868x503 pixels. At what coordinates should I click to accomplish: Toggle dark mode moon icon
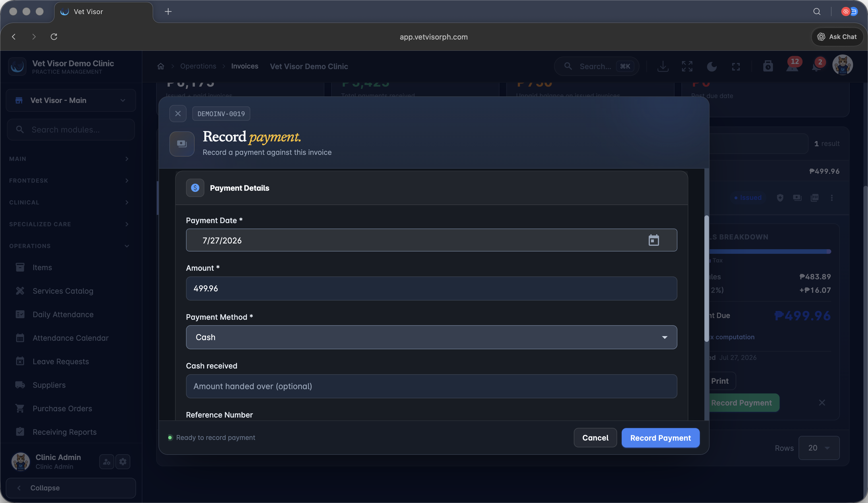(x=712, y=67)
